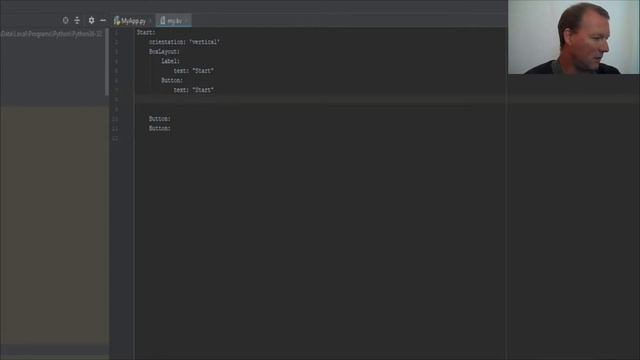Image resolution: width=640 pixels, height=360 pixels.
Task: Click the text: "Start" line under Label
Action: (x=193, y=71)
